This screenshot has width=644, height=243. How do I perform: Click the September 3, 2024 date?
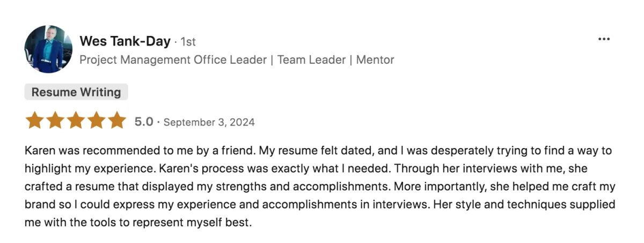[209, 122]
